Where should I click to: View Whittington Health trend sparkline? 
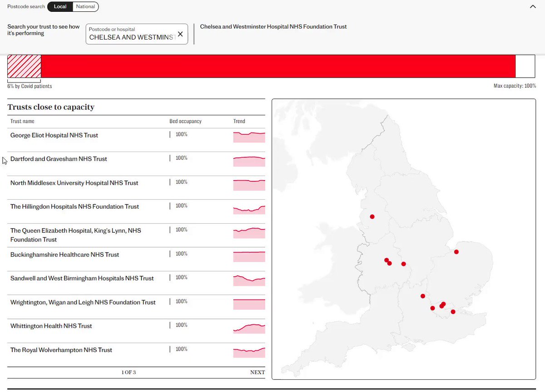coord(249,328)
